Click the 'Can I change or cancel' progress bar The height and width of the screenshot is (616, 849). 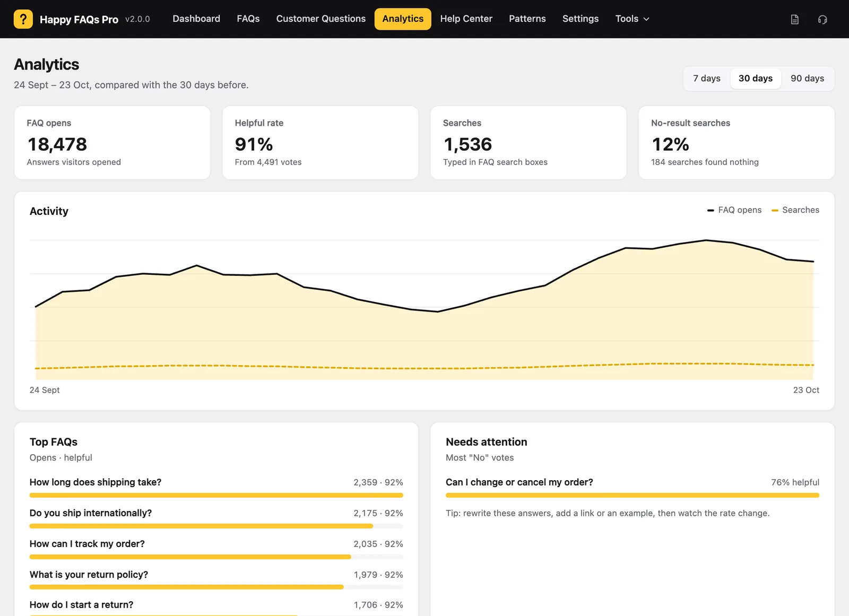[x=633, y=496]
